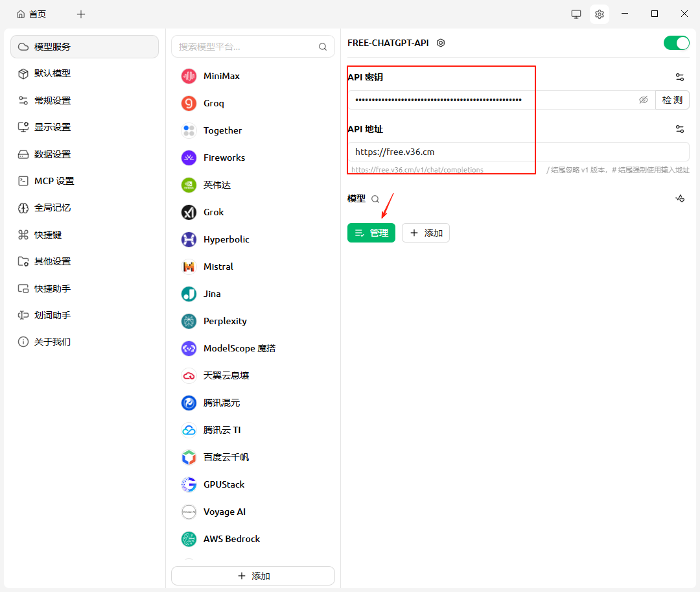The width and height of the screenshot is (700, 592).
Task: Open 划词助手 settings
Action: click(x=84, y=315)
